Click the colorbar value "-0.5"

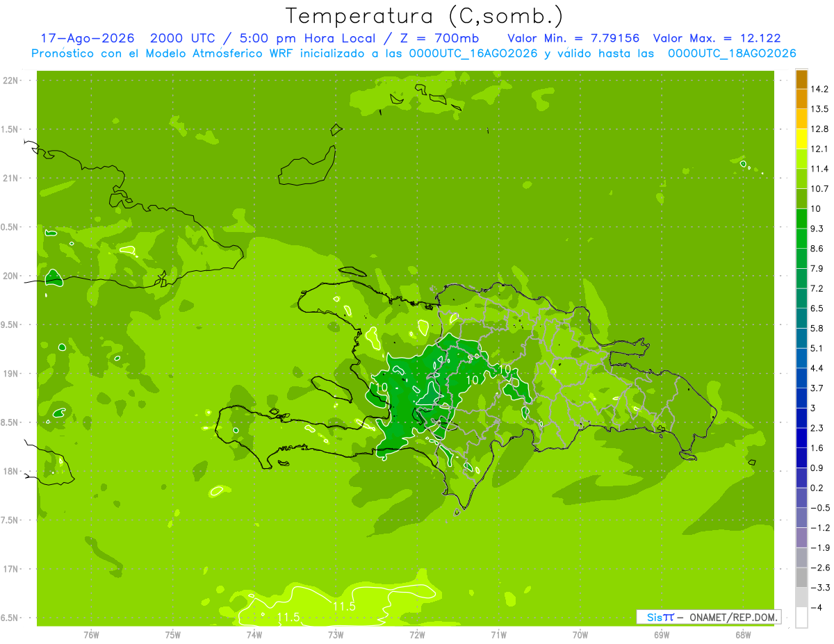819,508
